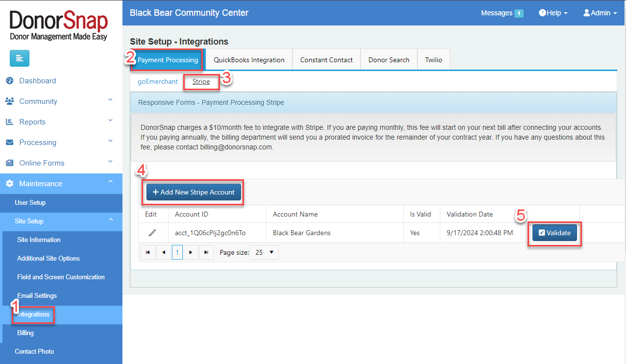Screen dimensions: 626x364
Task: Click Add New Stripe Account button
Action: 194,193
